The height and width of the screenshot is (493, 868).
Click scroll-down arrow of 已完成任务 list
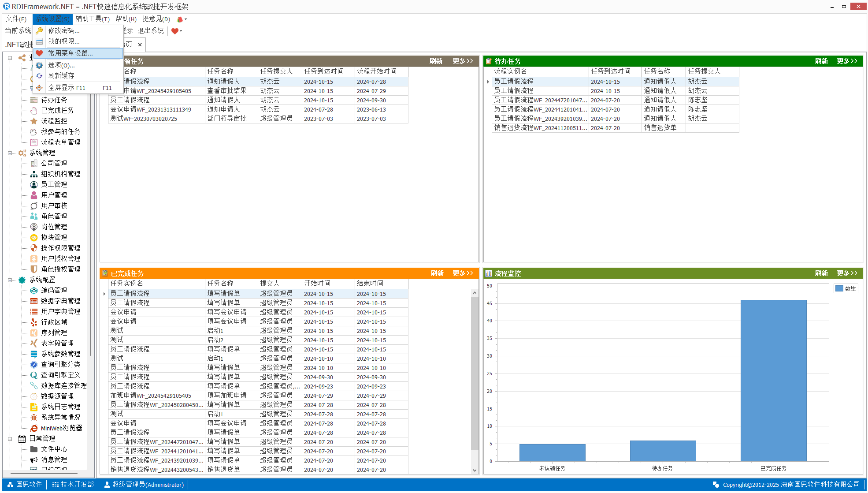(x=475, y=470)
